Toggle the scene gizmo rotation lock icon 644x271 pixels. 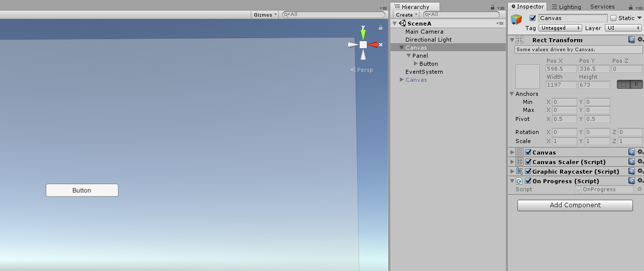[x=381, y=28]
